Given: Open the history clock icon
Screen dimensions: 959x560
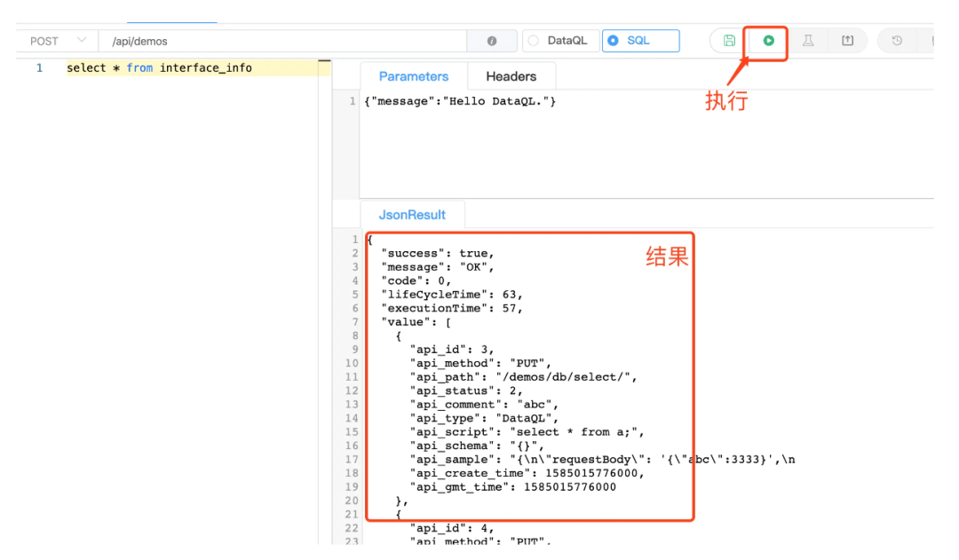Looking at the screenshot, I should tap(896, 41).
